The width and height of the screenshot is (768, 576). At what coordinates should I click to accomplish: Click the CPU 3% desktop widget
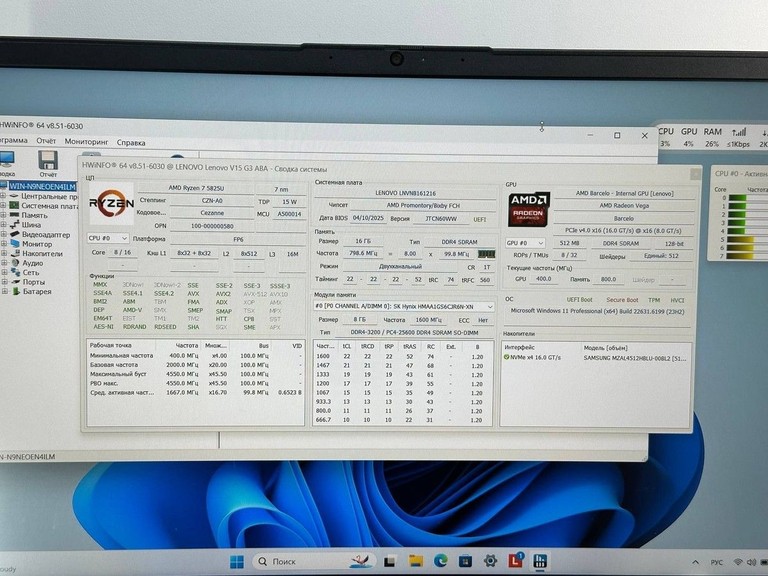tap(666, 137)
